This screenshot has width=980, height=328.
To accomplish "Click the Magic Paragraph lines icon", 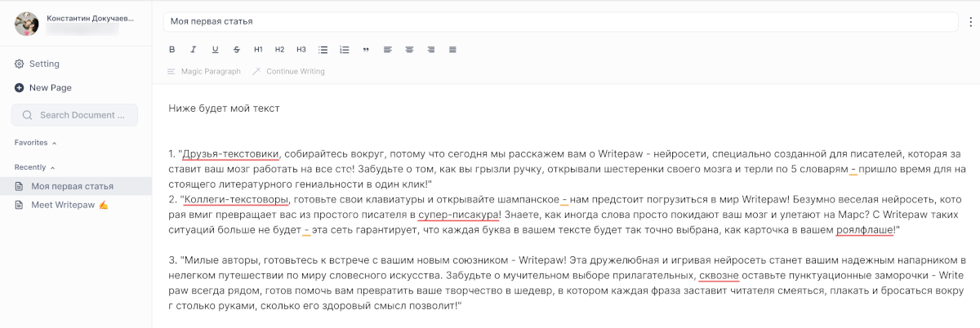I will tap(171, 72).
